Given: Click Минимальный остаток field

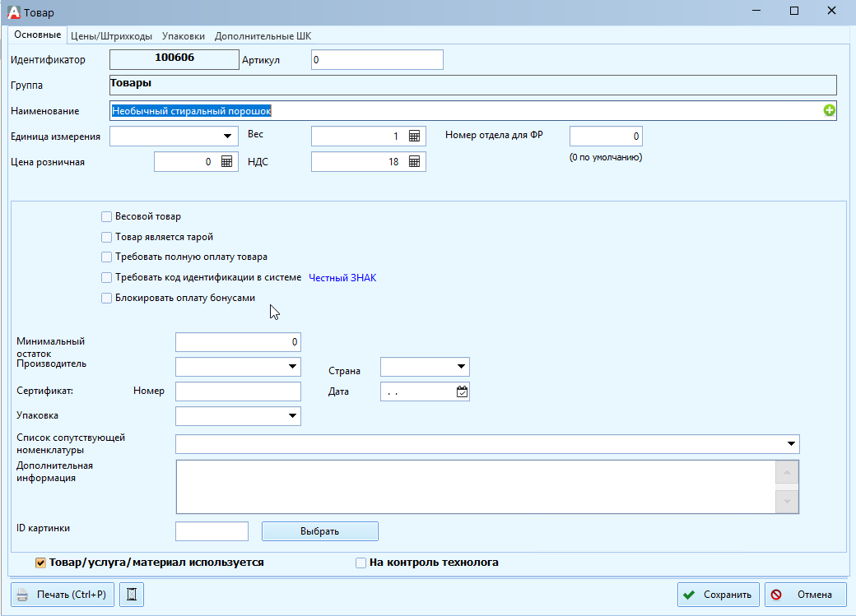Looking at the screenshot, I should click(238, 342).
